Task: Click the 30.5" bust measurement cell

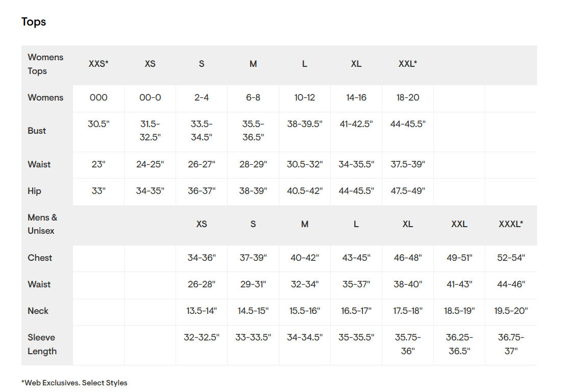Action: coord(99,124)
